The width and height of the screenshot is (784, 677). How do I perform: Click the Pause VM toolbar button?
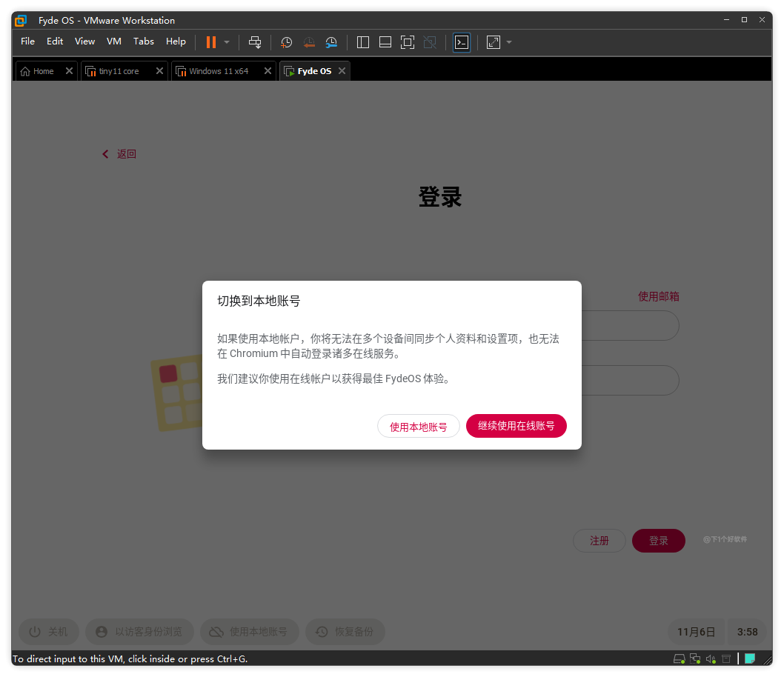click(x=211, y=42)
